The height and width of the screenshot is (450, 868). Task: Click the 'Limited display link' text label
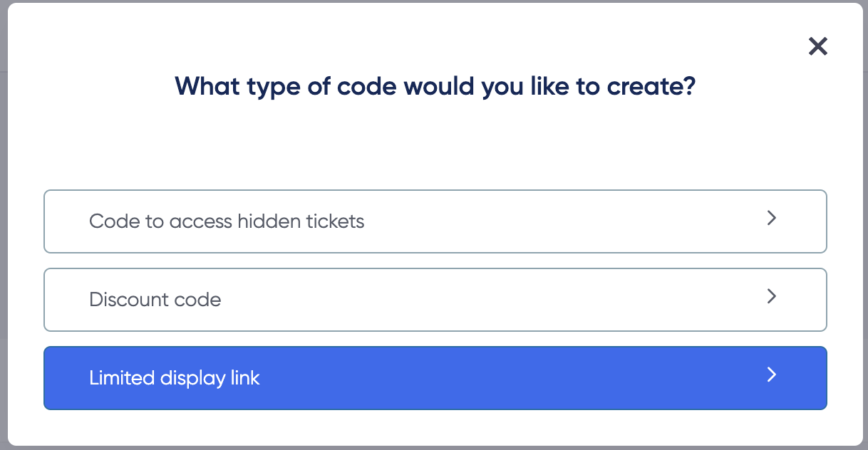click(175, 378)
